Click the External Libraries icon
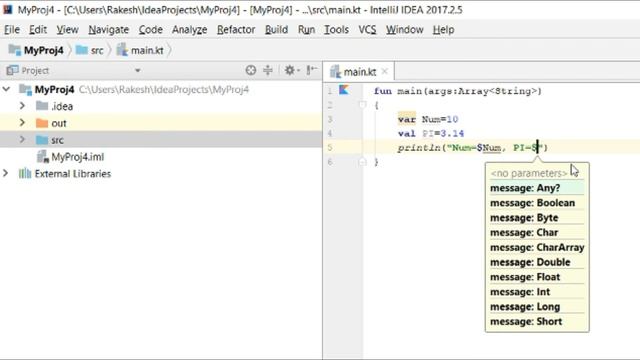640x360 pixels. [x=24, y=173]
